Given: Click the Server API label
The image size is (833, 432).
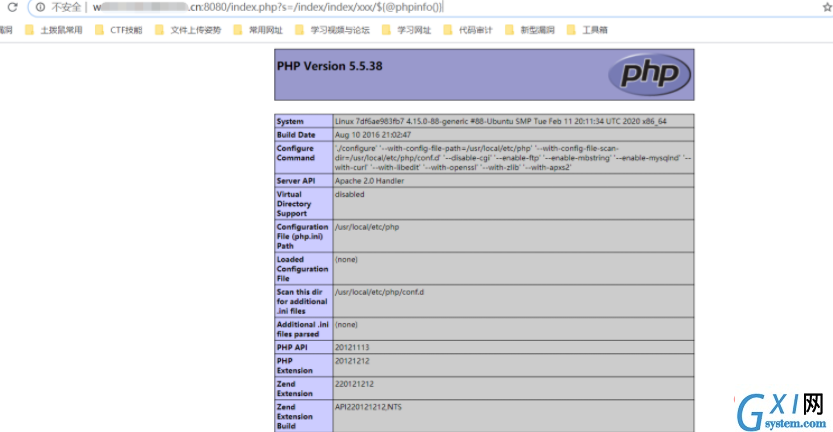Looking at the screenshot, I should (296, 181).
